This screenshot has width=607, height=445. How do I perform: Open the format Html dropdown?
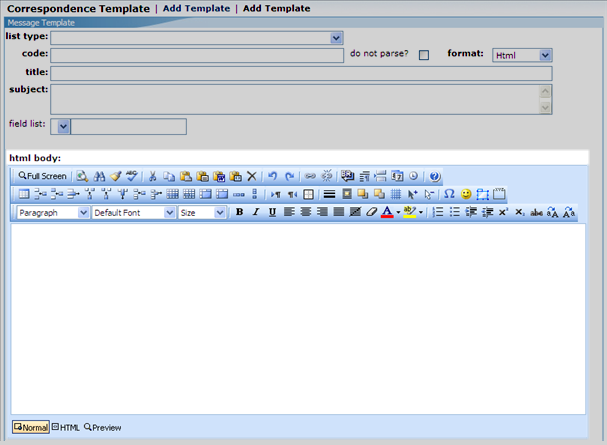(545, 55)
